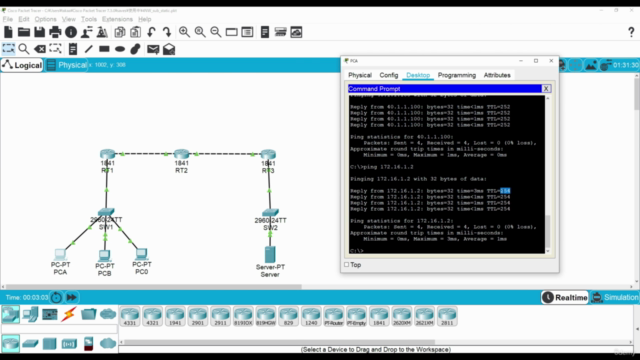Click the PC0 computer device
The height and width of the screenshot is (360, 640).
coord(142,254)
